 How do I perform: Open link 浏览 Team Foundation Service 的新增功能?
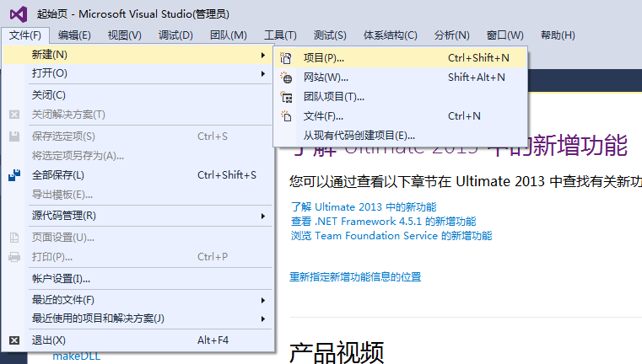[x=391, y=236]
